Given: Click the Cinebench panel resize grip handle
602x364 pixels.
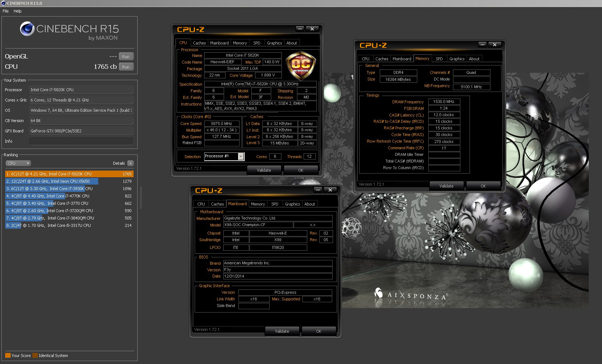Looking at the screenshot, I should [141, 197].
